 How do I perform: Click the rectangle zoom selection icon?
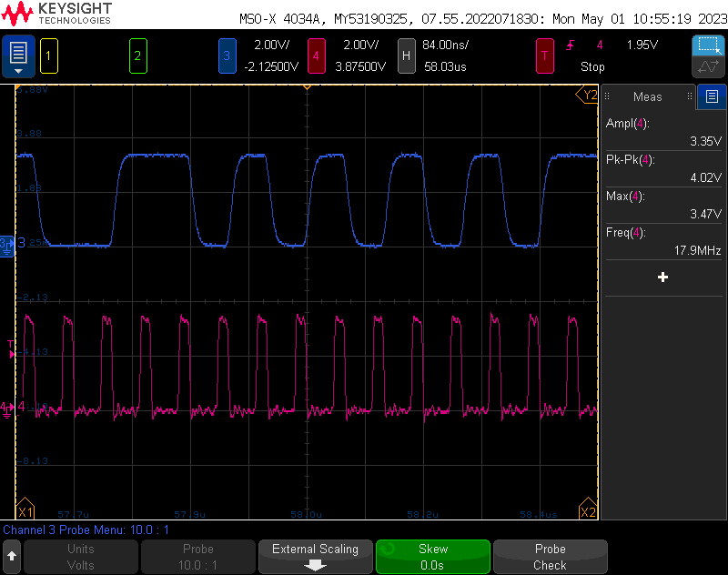click(707, 45)
